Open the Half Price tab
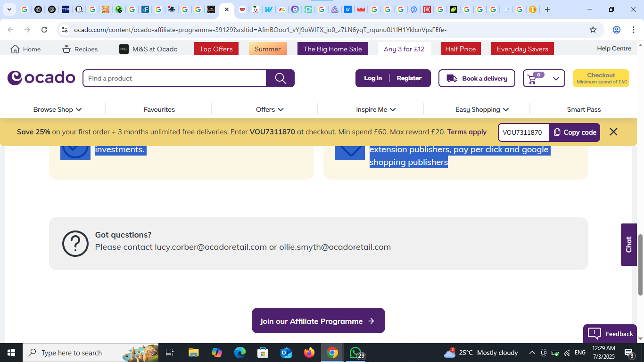This screenshot has width=644, height=362. click(461, 49)
